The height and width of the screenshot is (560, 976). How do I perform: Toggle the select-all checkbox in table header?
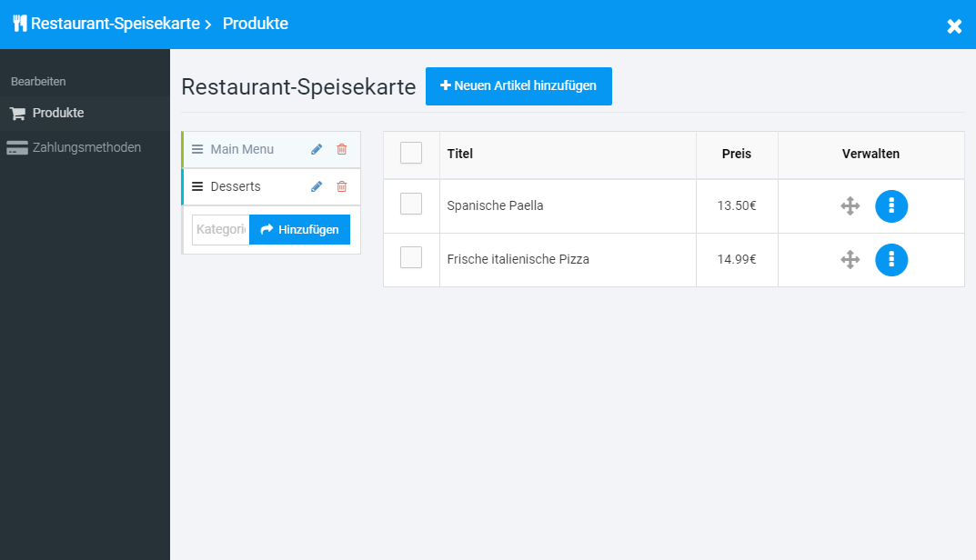click(411, 153)
